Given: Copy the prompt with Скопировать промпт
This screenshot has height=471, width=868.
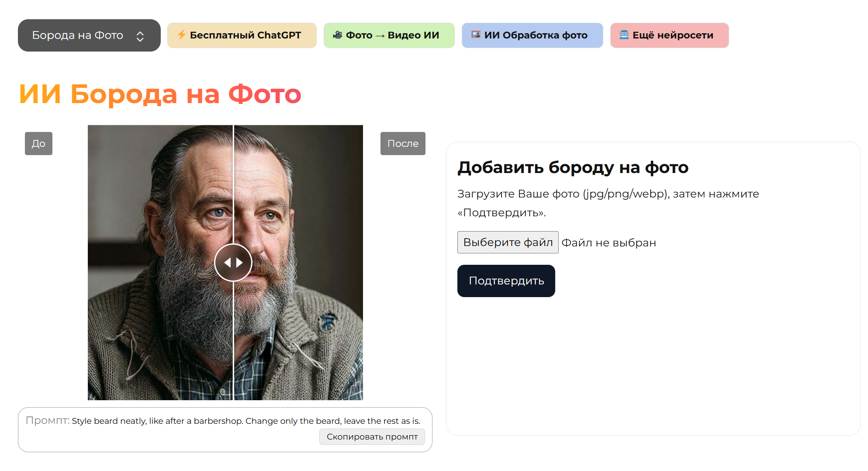Looking at the screenshot, I should (x=372, y=437).
